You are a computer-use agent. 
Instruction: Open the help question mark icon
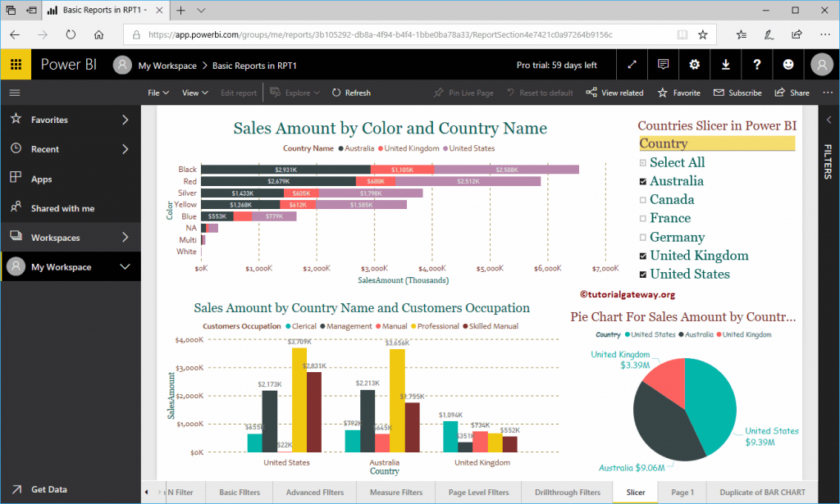click(x=756, y=65)
